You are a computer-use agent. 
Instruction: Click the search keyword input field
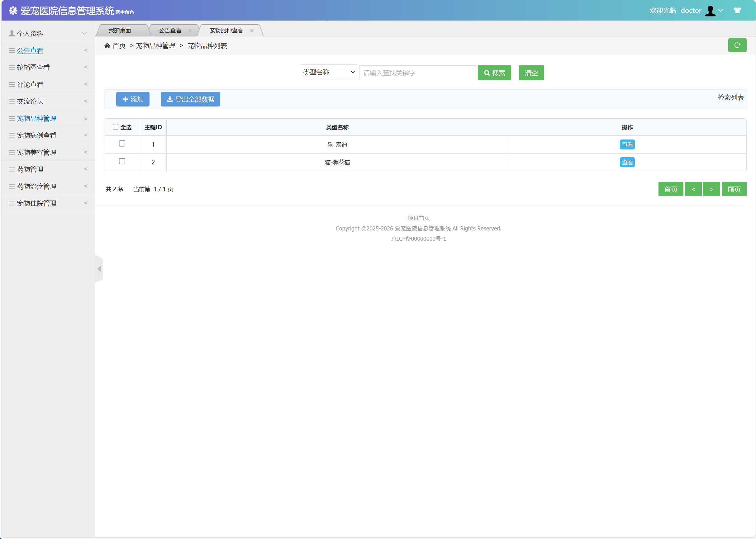coord(417,73)
